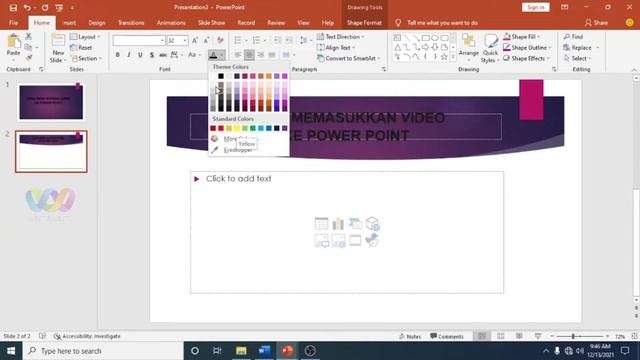
Task: Expand the Layout dropdown
Action: point(85,37)
